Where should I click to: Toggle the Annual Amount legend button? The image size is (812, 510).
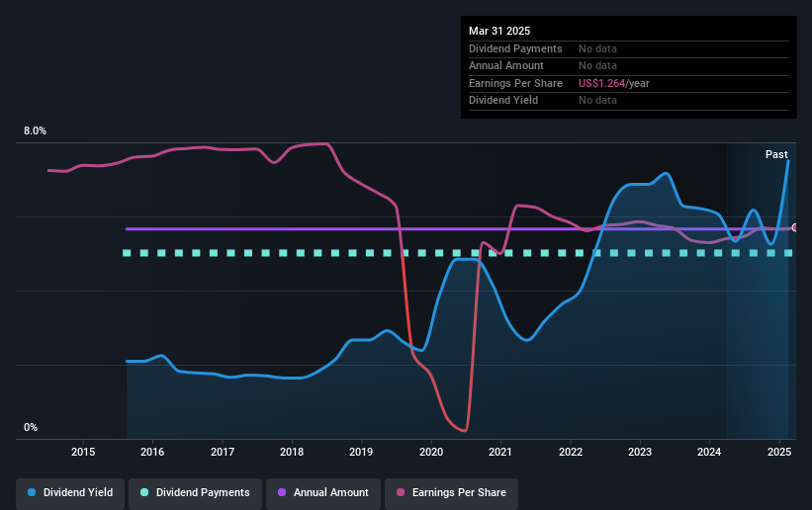pyautogui.click(x=323, y=492)
